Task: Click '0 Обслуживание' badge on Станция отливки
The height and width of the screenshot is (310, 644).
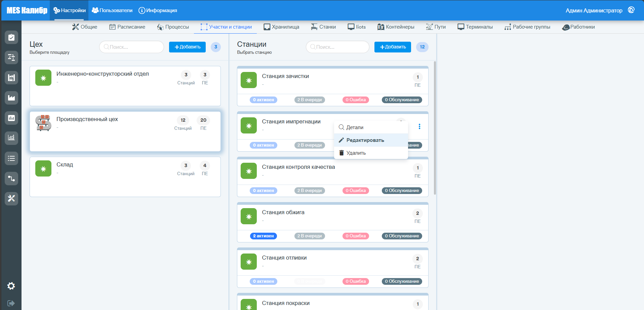Action: click(x=402, y=281)
